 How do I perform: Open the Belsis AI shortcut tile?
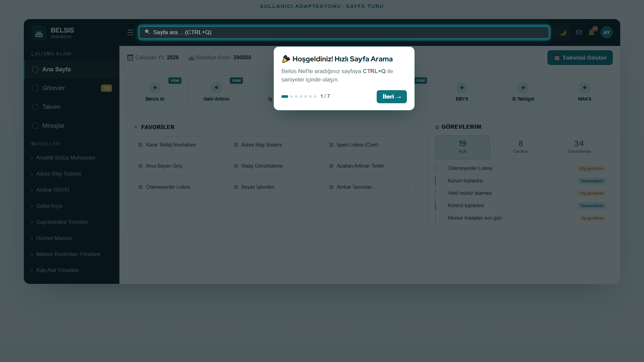coord(155,93)
